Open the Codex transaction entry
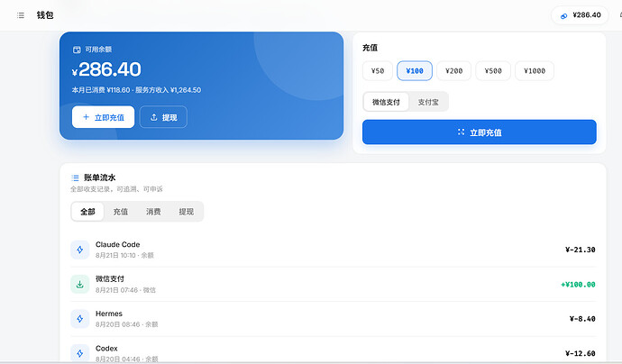The height and width of the screenshot is (364, 622). pyautogui.click(x=333, y=351)
